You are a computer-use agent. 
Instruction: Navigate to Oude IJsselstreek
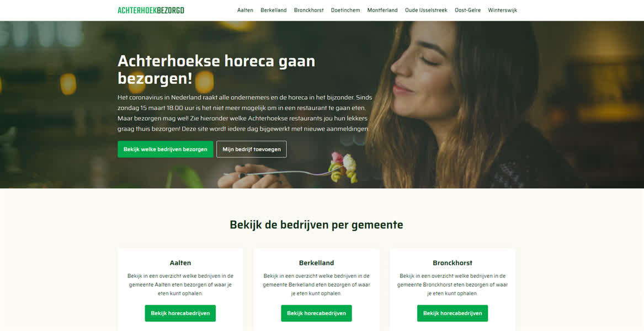[x=426, y=10]
